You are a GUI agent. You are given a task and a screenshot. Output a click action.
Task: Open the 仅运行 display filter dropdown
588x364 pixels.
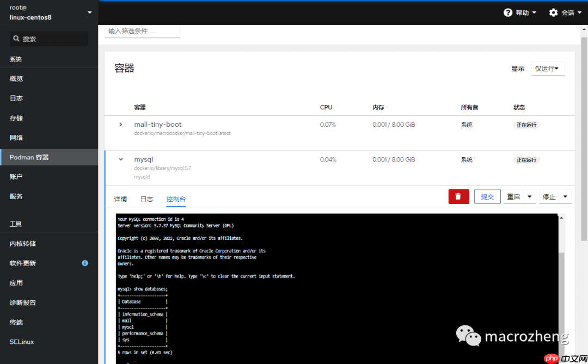(x=548, y=69)
